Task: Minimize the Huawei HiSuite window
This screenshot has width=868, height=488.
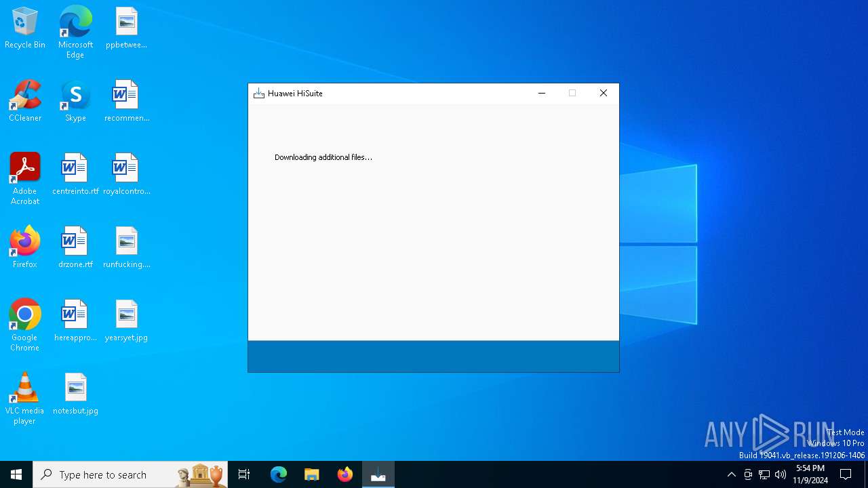Action: [542, 94]
